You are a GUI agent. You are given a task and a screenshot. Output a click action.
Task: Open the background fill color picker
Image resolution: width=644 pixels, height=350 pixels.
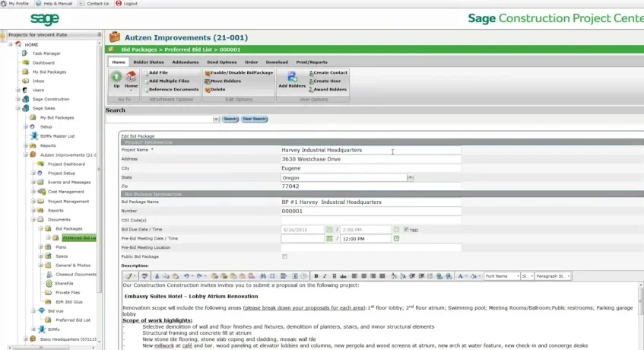(474, 276)
